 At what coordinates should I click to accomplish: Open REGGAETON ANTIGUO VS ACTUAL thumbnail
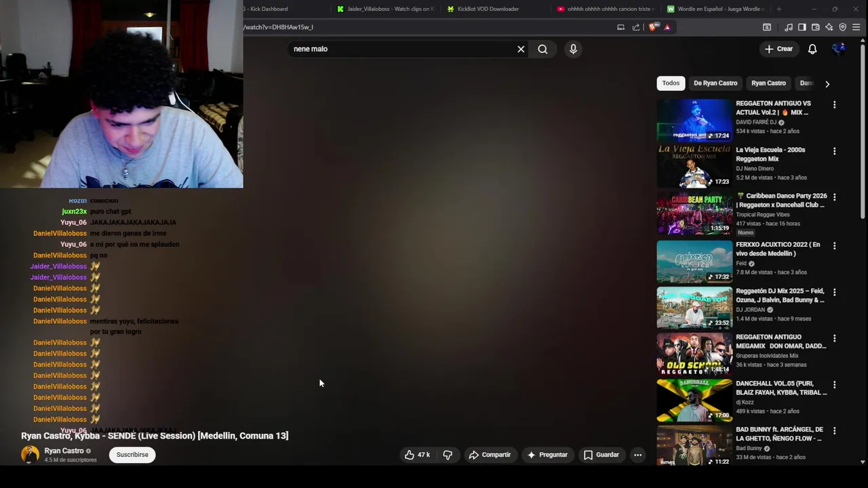[x=694, y=120]
